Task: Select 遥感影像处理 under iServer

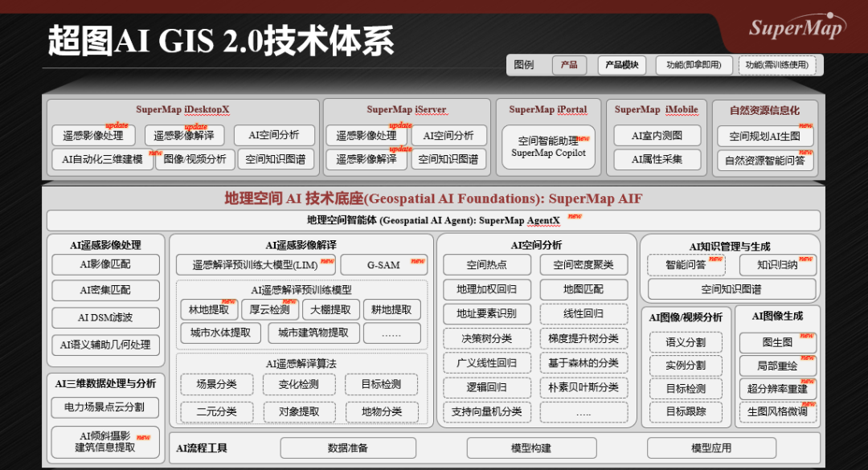Action: [366, 135]
